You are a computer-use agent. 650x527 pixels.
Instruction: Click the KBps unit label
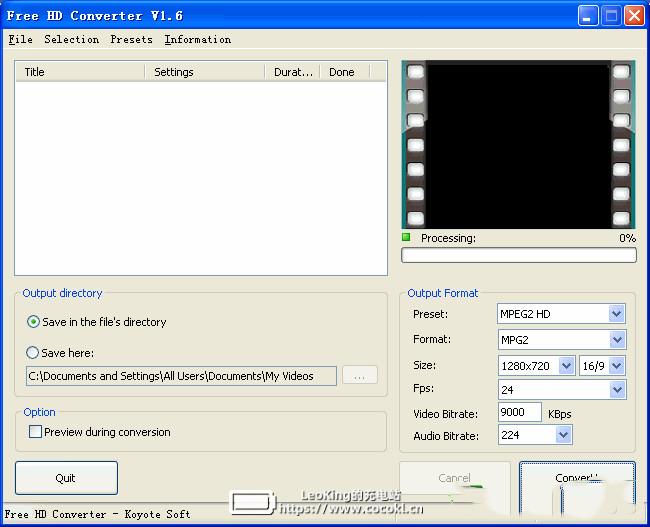(560, 414)
